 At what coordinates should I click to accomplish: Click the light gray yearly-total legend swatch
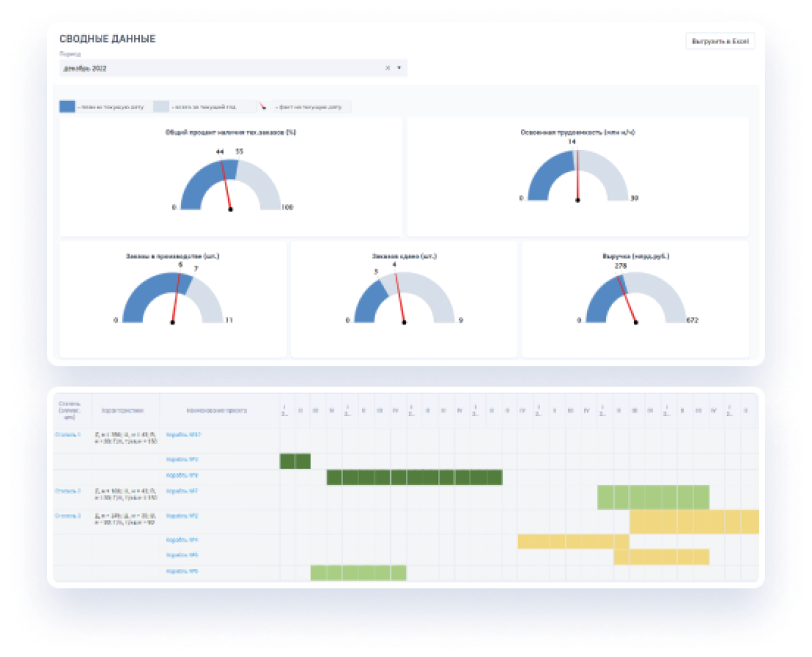point(161,107)
